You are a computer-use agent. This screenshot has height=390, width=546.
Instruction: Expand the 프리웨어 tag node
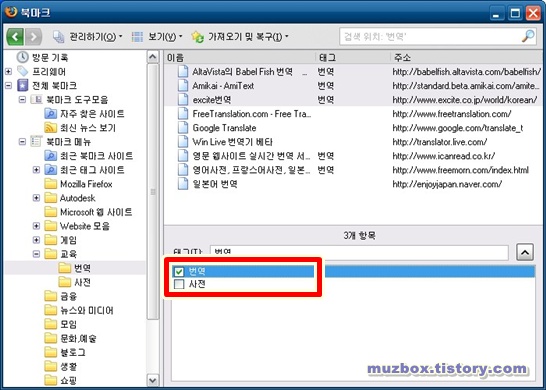tap(8, 71)
